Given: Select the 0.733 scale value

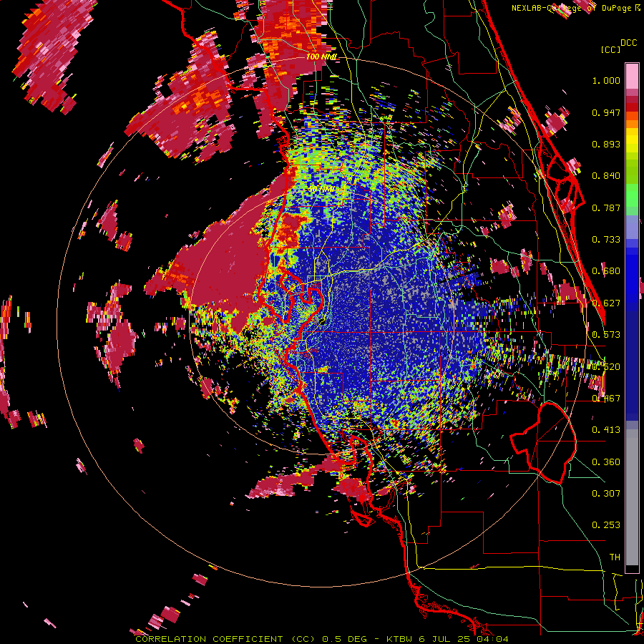Looking at the screenshot, I should (x=606, y=240).
